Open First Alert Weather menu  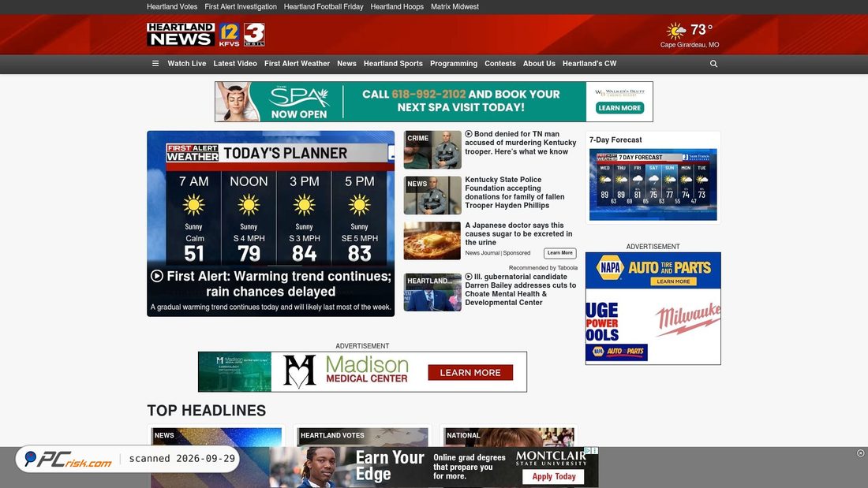pyautogui.click(x=297, y=64)
